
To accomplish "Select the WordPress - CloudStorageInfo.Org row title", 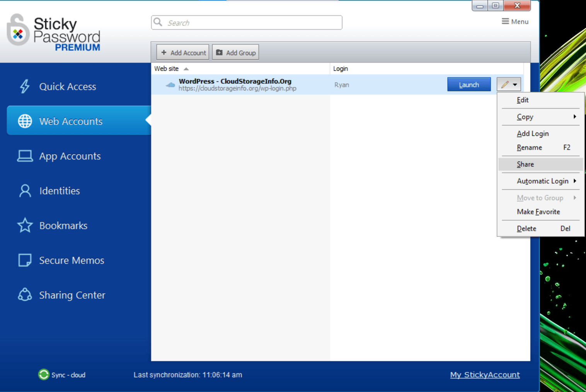I will pos(235,81).
